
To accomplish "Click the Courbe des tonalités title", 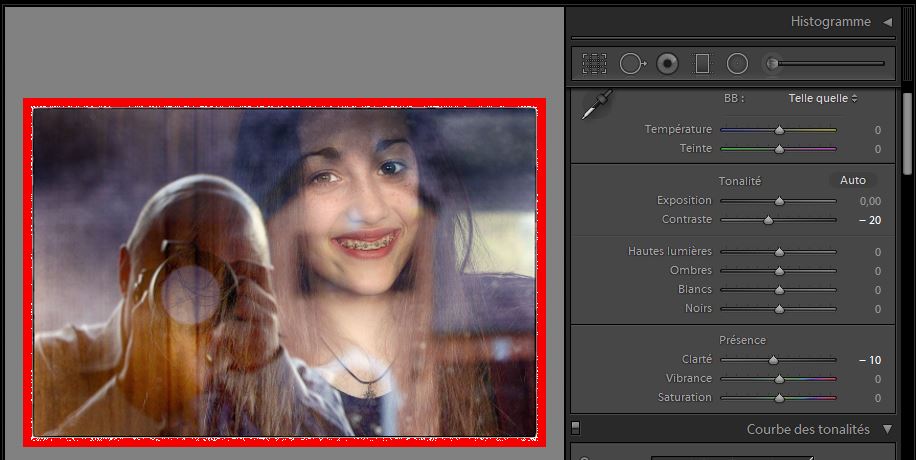I will coord(808,429).
